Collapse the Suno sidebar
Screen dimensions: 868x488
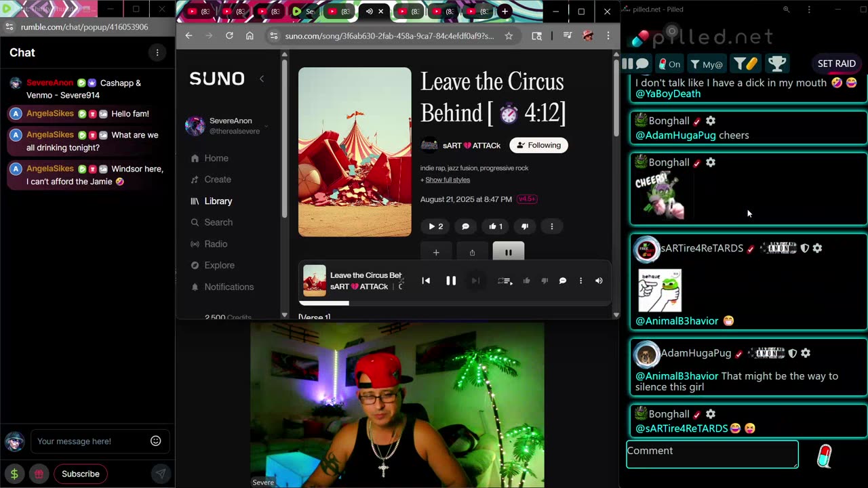tap(262, 79)
